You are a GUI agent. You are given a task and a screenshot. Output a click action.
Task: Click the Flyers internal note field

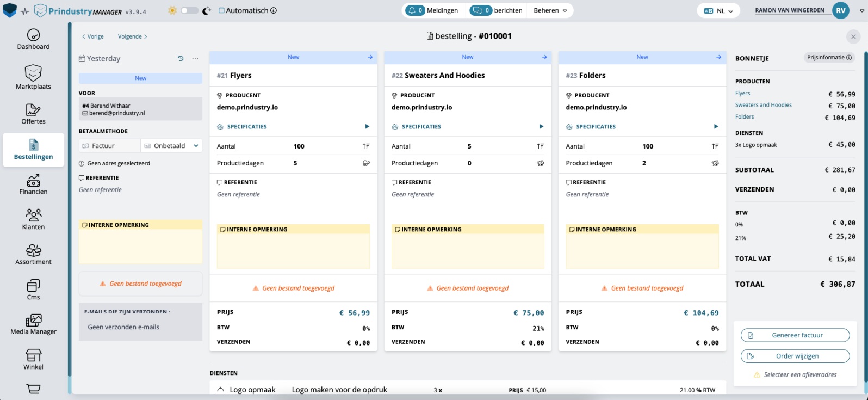(293, 251)
